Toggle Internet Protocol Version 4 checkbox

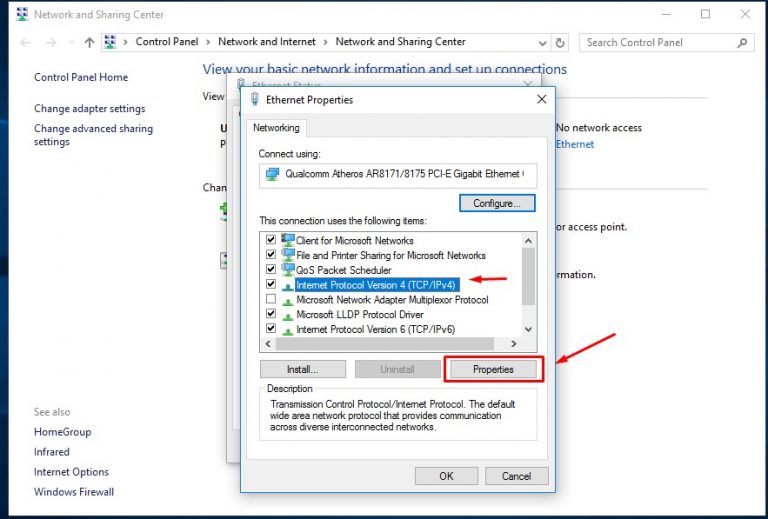[271, 284]
